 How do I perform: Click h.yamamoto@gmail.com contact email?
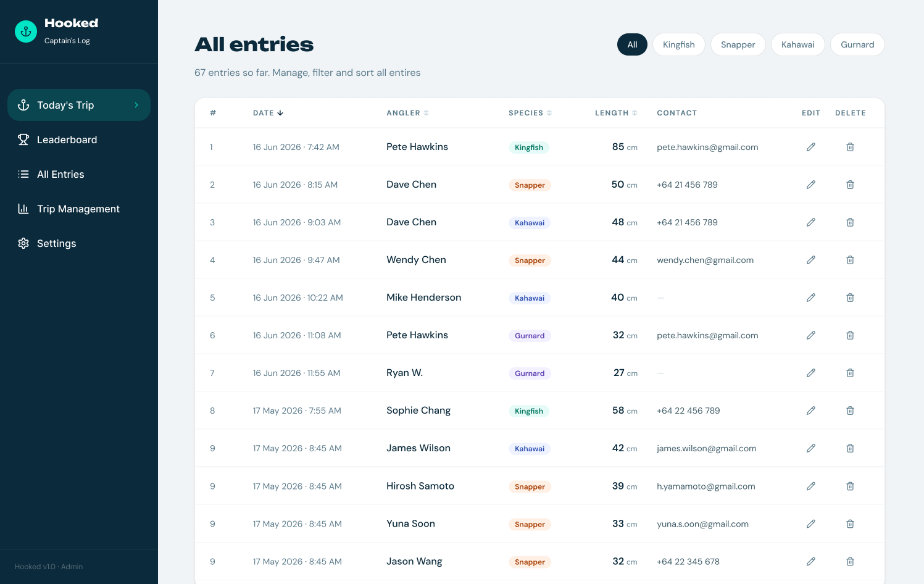click(x=706, y=486)
